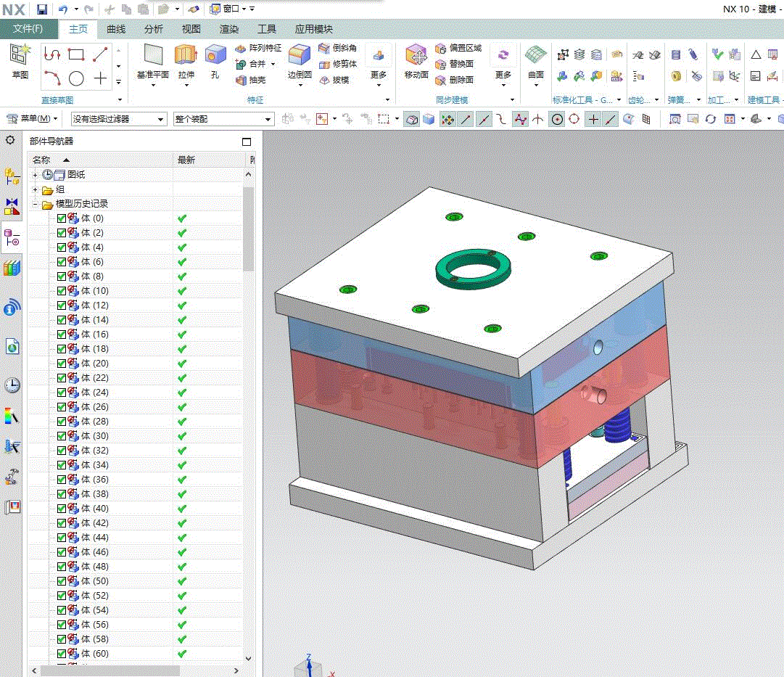Open the history clock sidebar icon
This screenshot has width=784, height=677.
click(x=12, y=385)
